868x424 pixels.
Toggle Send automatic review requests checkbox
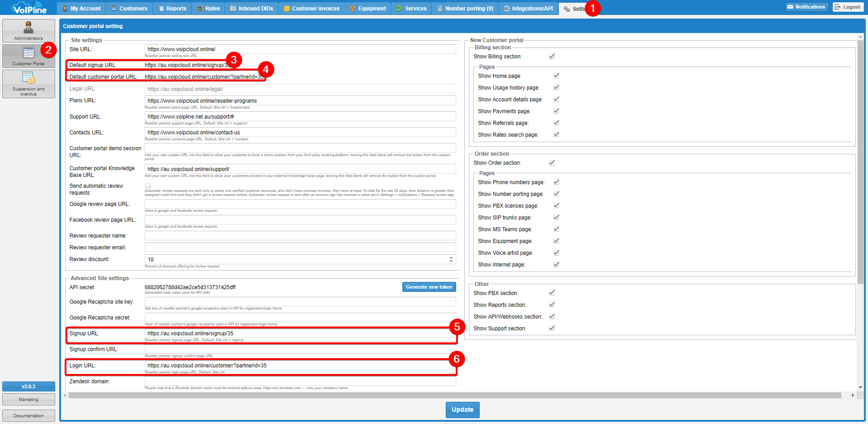pos(148,186)
